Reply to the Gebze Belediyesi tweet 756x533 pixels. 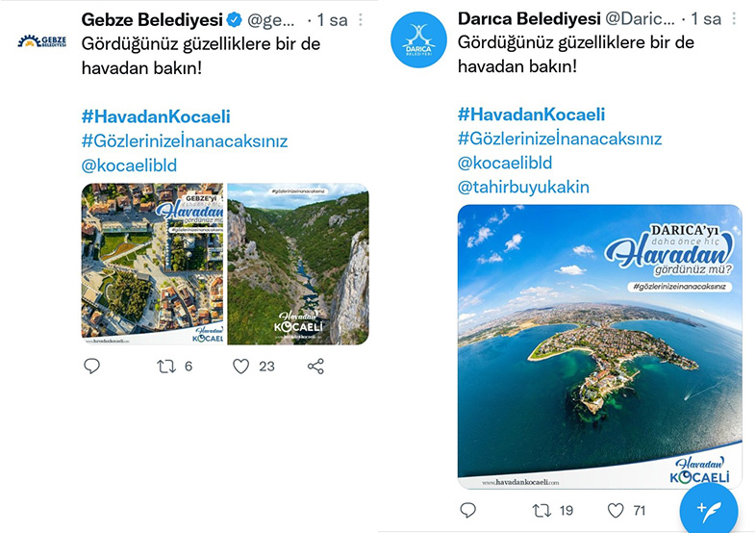coord(92,366)
